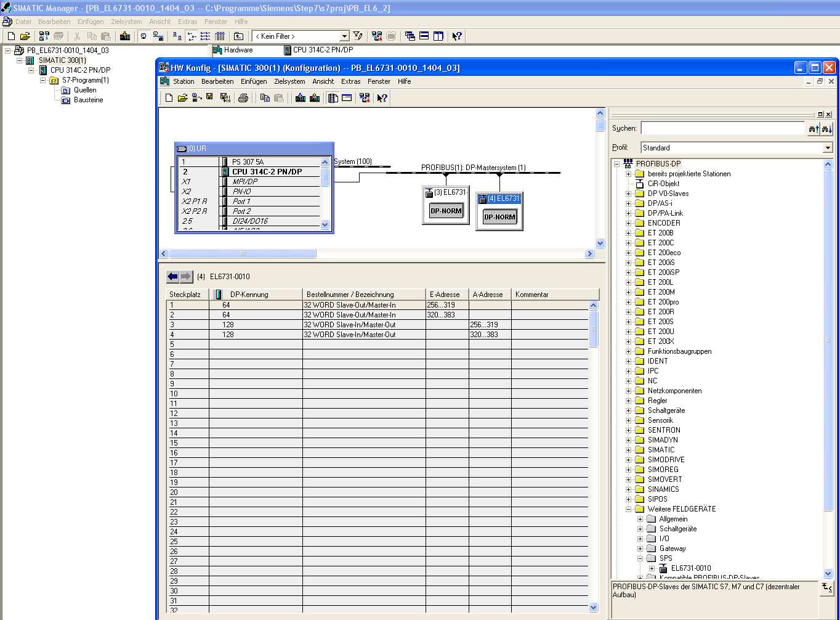Click the Save floppy icon in HW Konfig toolbar

[x=210, y=97]
